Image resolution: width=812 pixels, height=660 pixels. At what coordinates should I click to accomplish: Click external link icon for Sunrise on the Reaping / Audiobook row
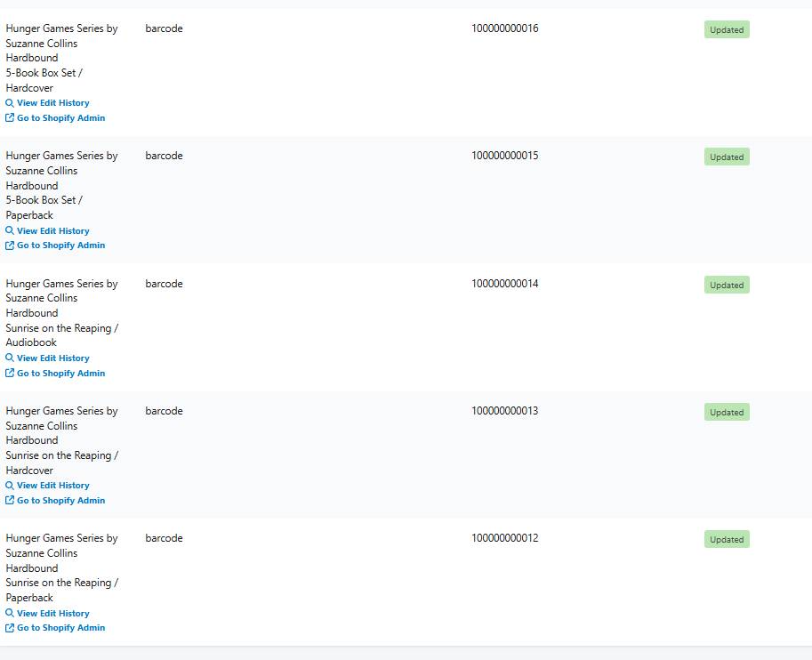click(9, 373)
